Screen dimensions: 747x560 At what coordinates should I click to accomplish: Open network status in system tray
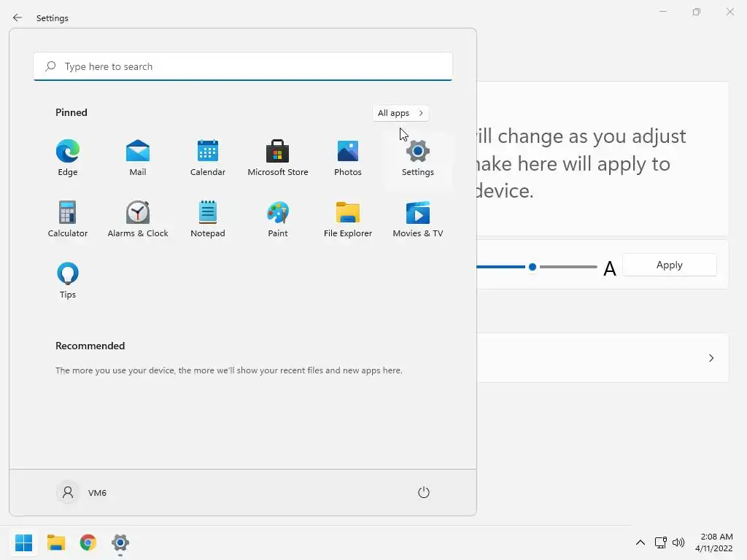point(660,542)
